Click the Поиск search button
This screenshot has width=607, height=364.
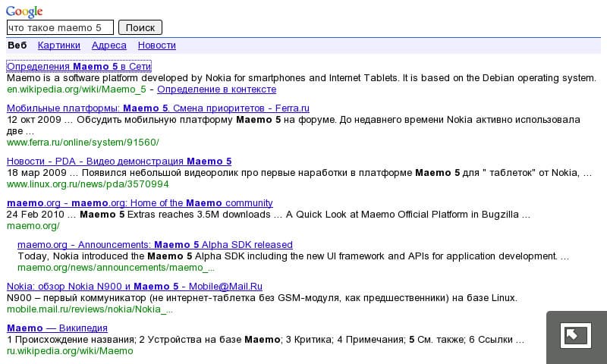(x=140, y=28)
